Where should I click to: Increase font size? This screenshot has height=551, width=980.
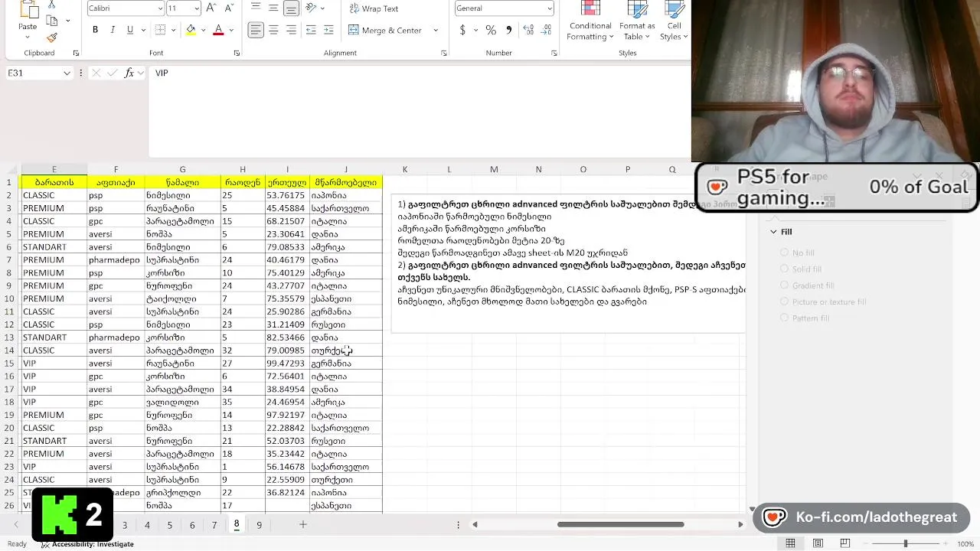(211, 8)
